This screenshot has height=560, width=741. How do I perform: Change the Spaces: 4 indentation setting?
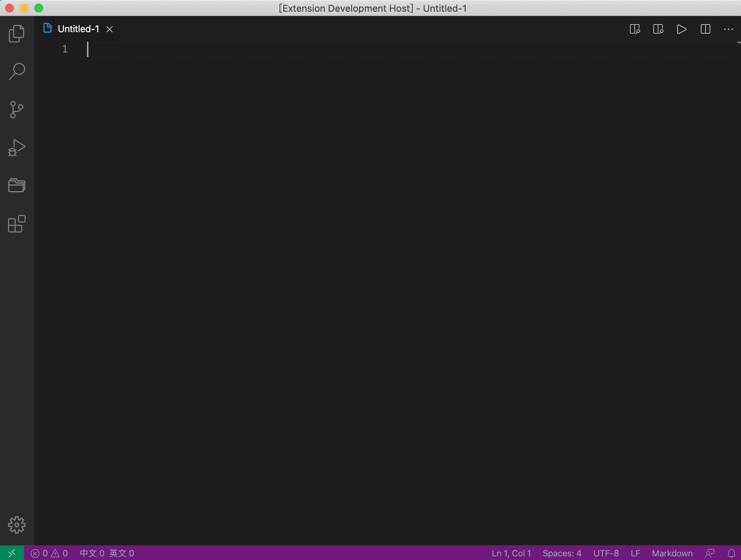[562, 553]
